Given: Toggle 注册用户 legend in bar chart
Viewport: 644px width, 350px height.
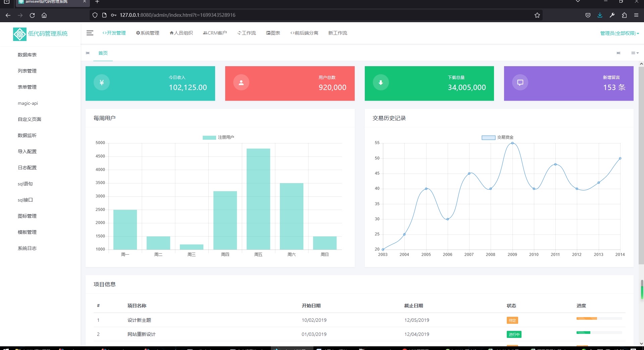Looking at the screenshot, I should [218, 137].
